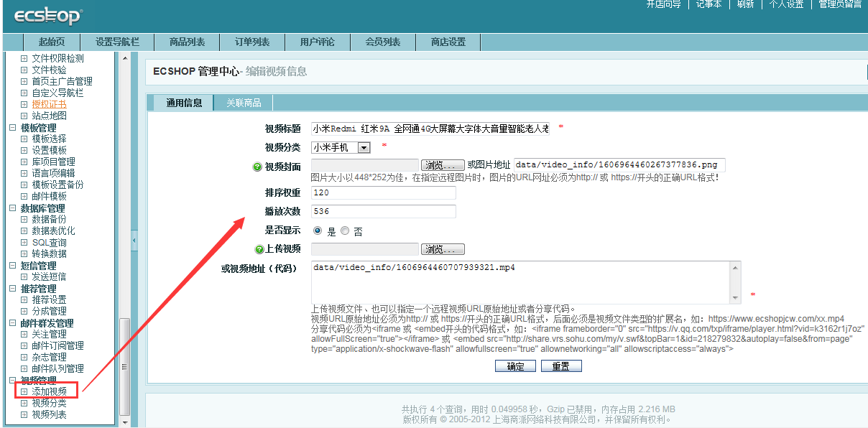
Task: Click textarea scrollbar up arrow
Action: [x=735, y=267]
